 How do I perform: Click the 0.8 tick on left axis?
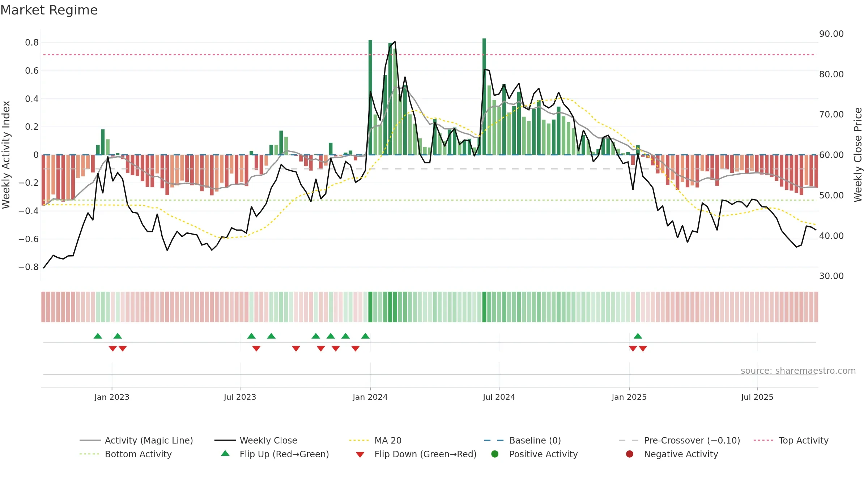point(32,43)
